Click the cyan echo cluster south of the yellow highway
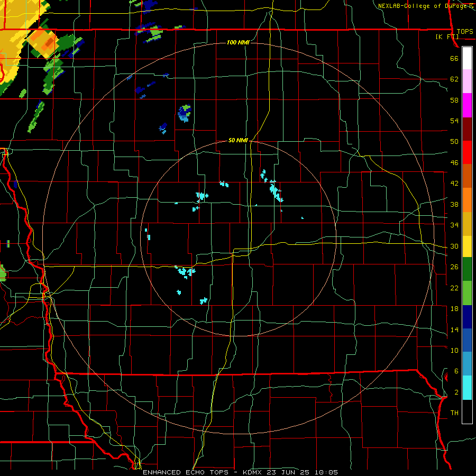Image resolution: width=476 pixels, height=476 pixels. pyautogui.click(x=185, y=271)
